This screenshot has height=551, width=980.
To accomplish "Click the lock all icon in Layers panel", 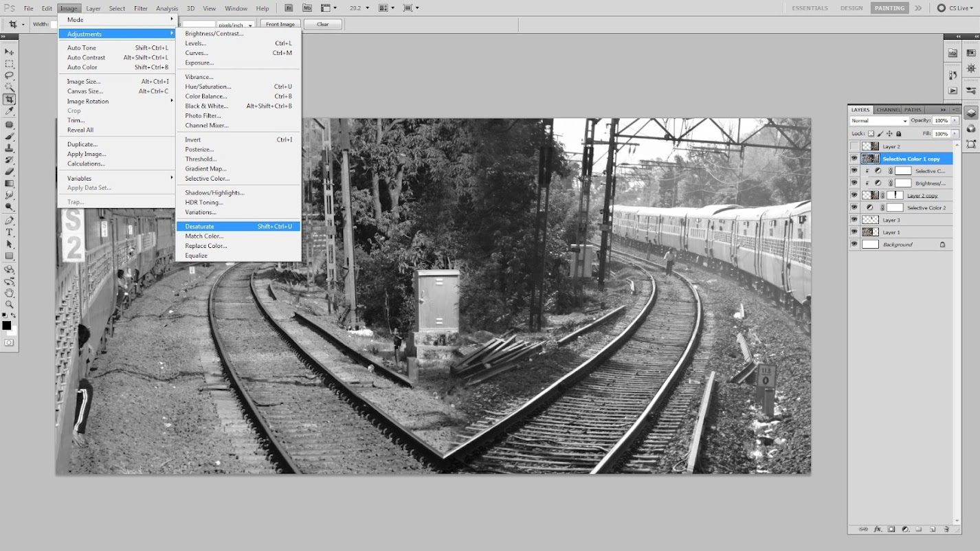I will pos(898,134).
